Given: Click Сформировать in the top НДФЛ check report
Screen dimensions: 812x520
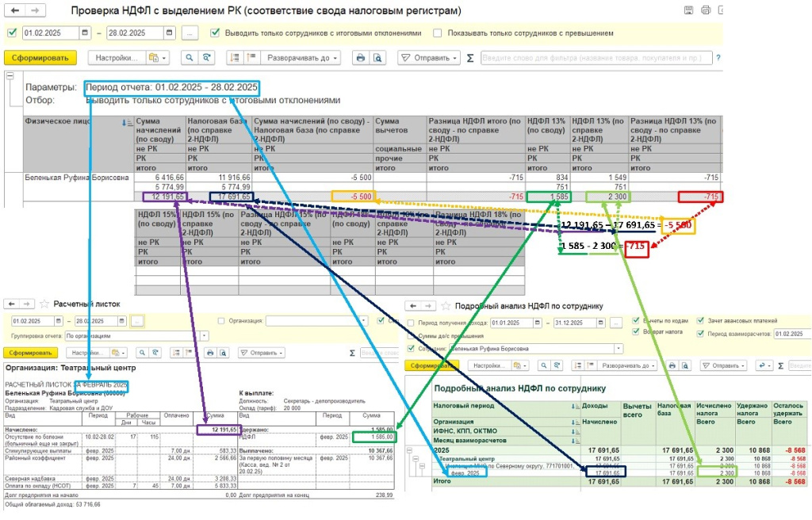Looking at the screenshot, I should click(x=40, y=58).
